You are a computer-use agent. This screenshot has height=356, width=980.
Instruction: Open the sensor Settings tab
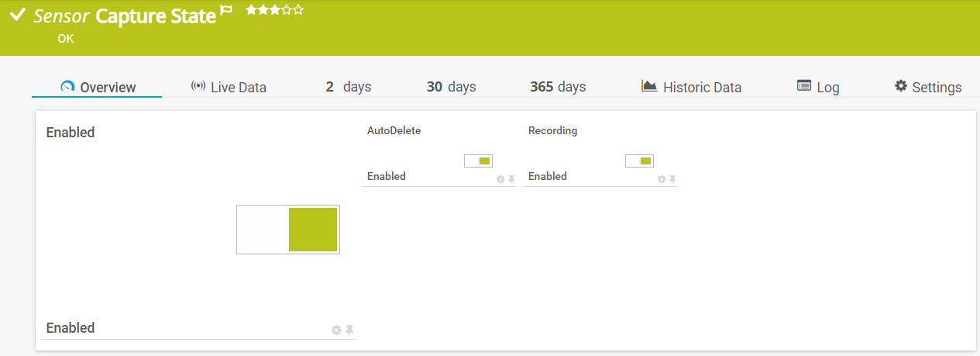tap(928, 88)
